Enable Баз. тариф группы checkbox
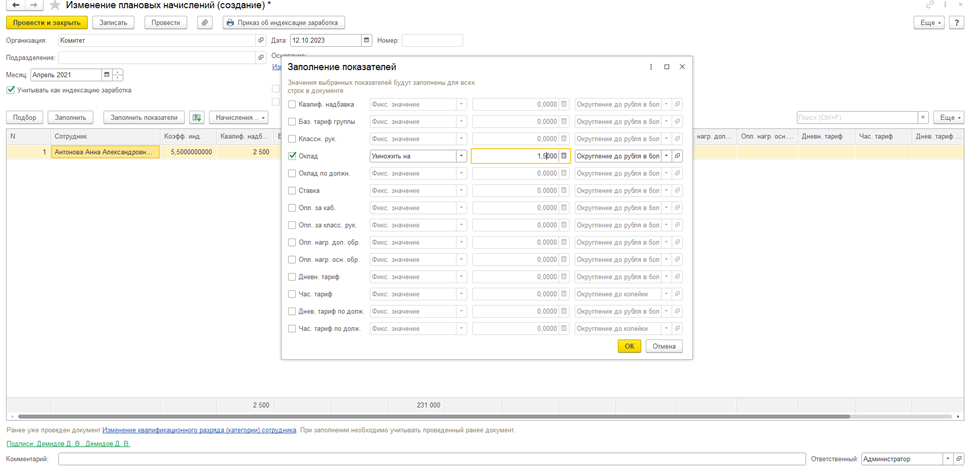The image size is (974, 467). tap(292, 121)
